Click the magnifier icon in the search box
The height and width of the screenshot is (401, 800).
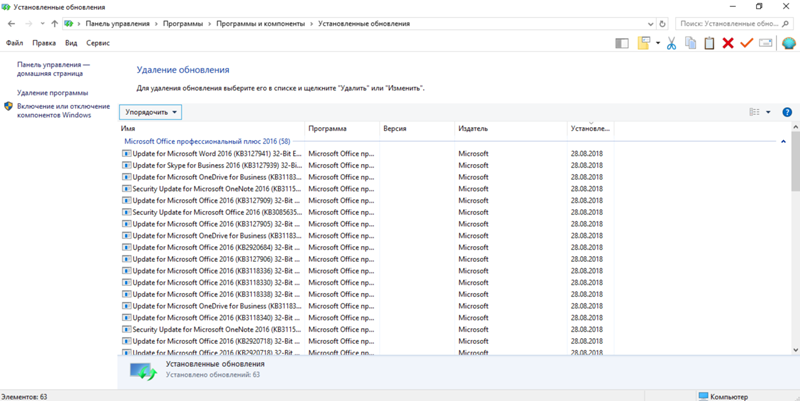pos(786,24)
